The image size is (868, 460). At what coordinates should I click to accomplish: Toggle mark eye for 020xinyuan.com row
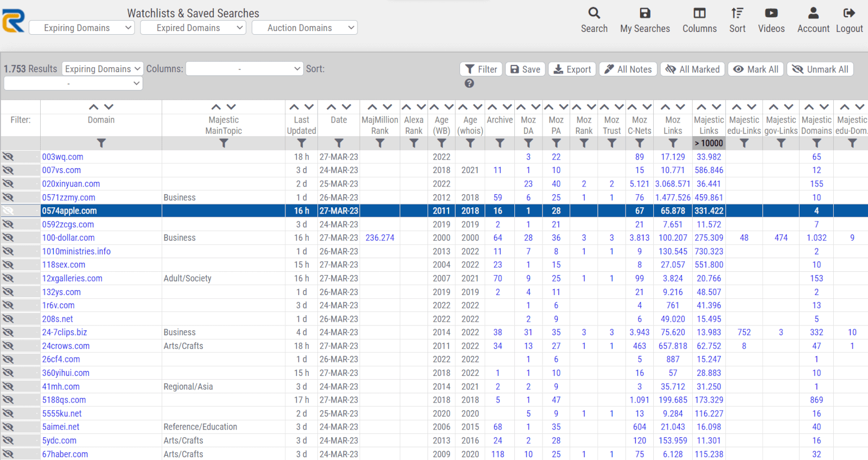coord(8,184)
